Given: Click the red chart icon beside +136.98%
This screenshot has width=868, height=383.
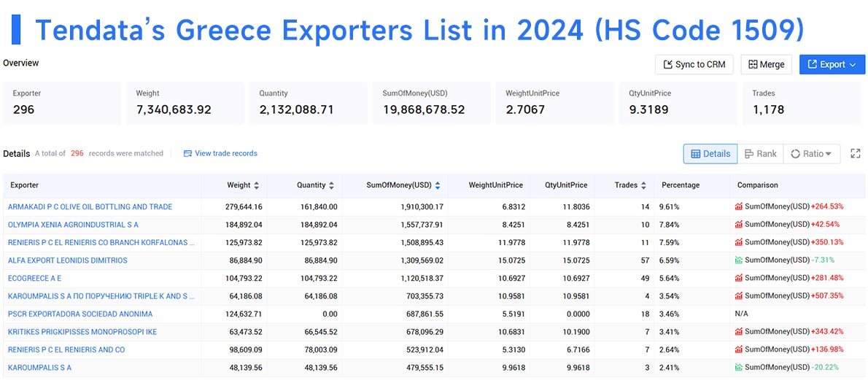Looking at the screenshot, I should click(x=739, y=349).
